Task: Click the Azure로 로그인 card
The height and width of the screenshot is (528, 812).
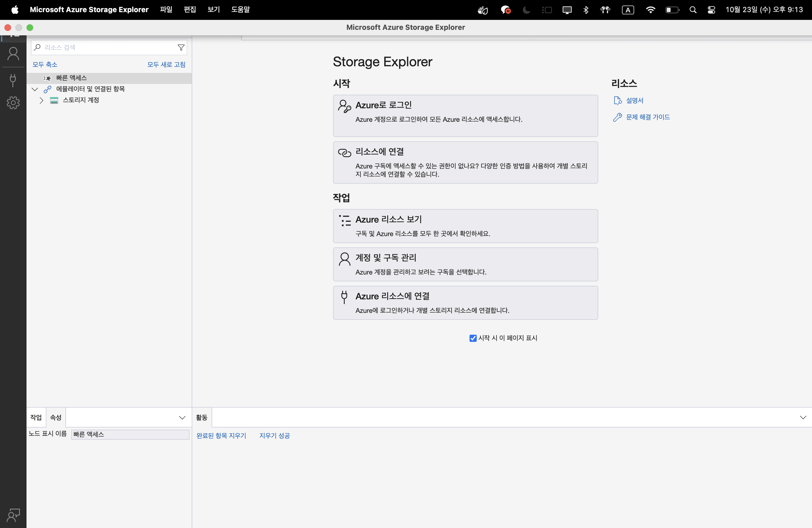Action: (x=465, y=116)
